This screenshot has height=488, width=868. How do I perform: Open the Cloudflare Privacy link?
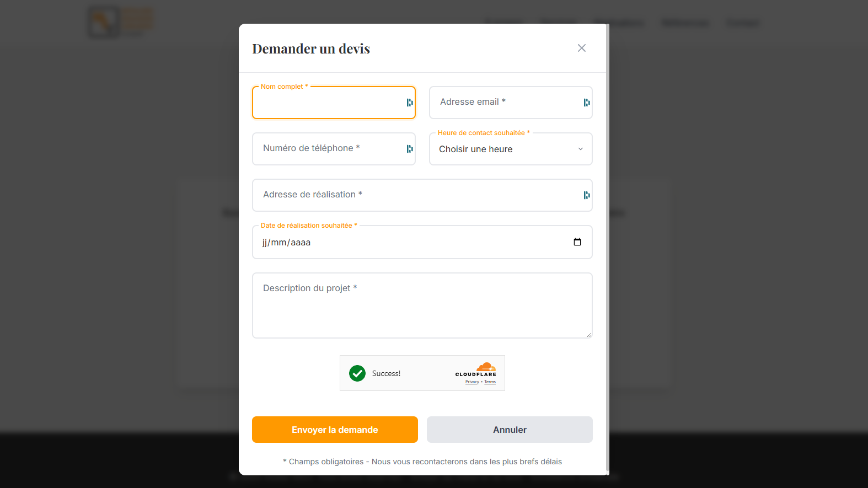pyautogui.click(x=471, y=382)
